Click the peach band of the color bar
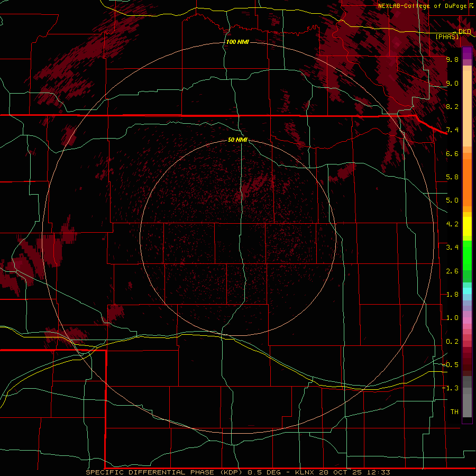This screenshot has height=476, width=476. point(467,106)
